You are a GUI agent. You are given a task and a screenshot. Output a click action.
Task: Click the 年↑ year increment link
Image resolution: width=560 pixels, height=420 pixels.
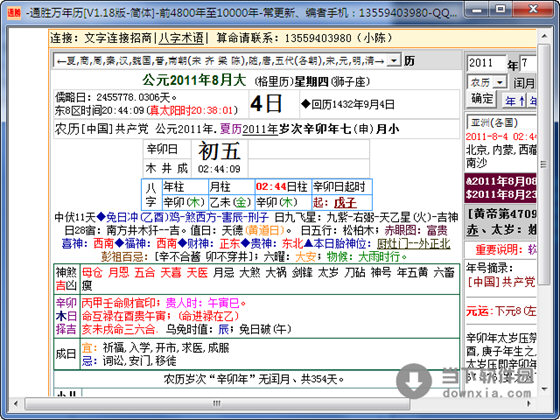(x=515, y=101)
